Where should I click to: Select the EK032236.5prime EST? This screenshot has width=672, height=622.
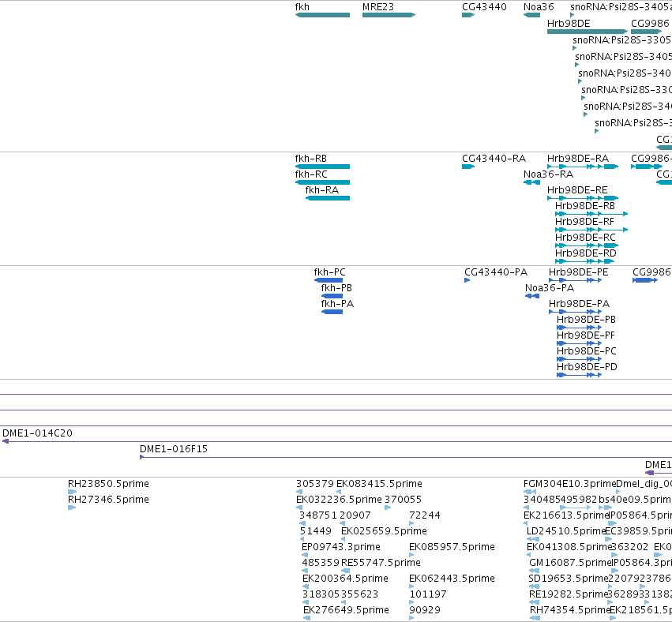pyautogui.click(x=298, y=508)
